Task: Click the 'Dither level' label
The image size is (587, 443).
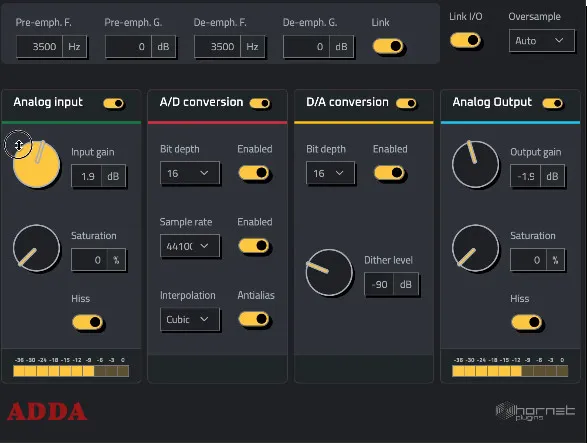Action: tap(388, 260)
